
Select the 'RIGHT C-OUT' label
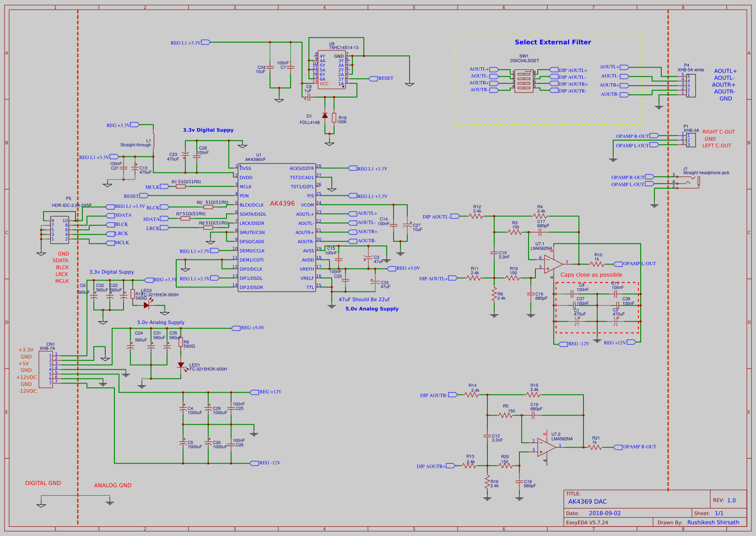[718, 132]
